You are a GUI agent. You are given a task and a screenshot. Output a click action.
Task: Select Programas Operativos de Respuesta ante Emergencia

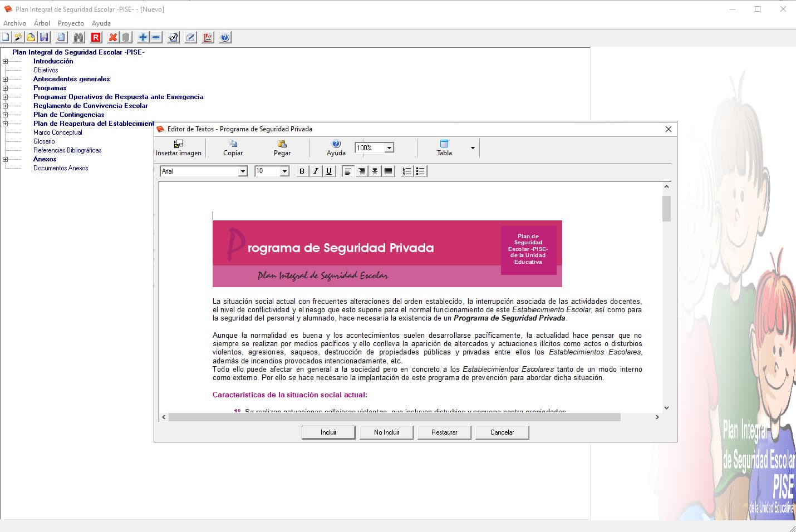pos(118,97)
